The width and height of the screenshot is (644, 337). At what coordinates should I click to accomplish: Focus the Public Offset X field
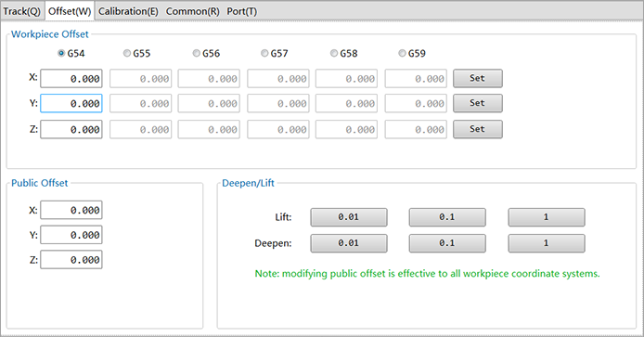[71, 210]
